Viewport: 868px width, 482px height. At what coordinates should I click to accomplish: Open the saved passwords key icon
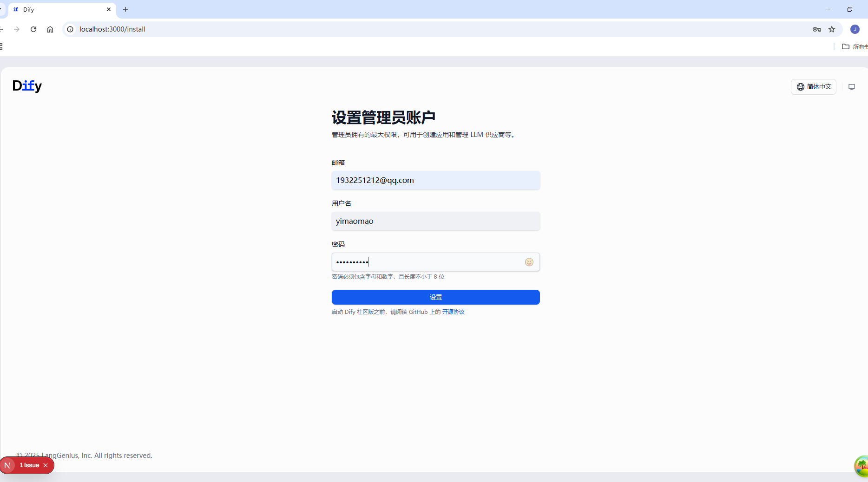[x=816, y=29]
